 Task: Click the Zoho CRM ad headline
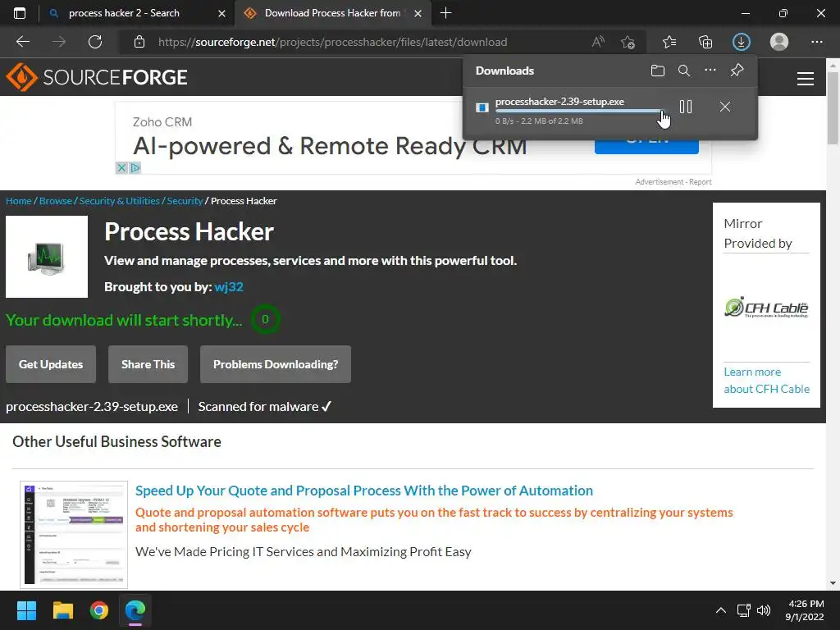coord(330,146)
